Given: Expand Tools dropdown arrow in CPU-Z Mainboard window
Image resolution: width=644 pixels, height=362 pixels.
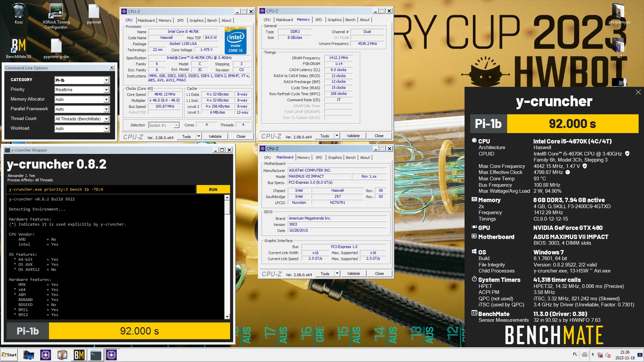Looking at the screenshot, I should point(337,274).
